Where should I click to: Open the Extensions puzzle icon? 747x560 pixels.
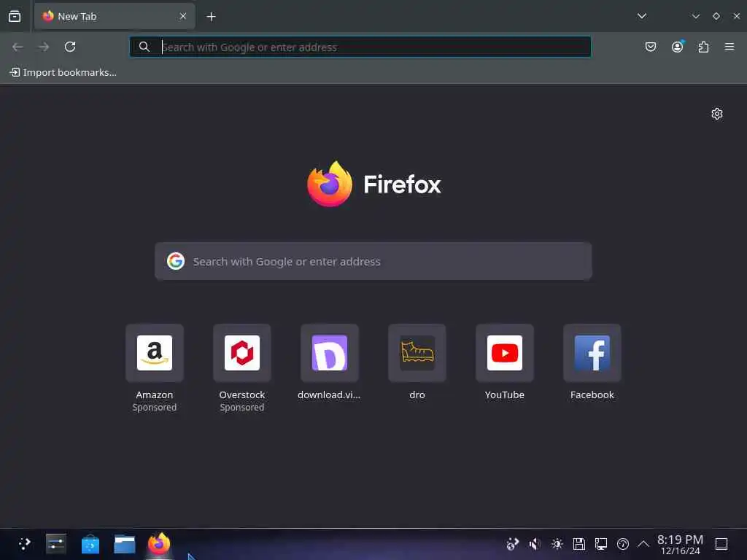[703, 47]
